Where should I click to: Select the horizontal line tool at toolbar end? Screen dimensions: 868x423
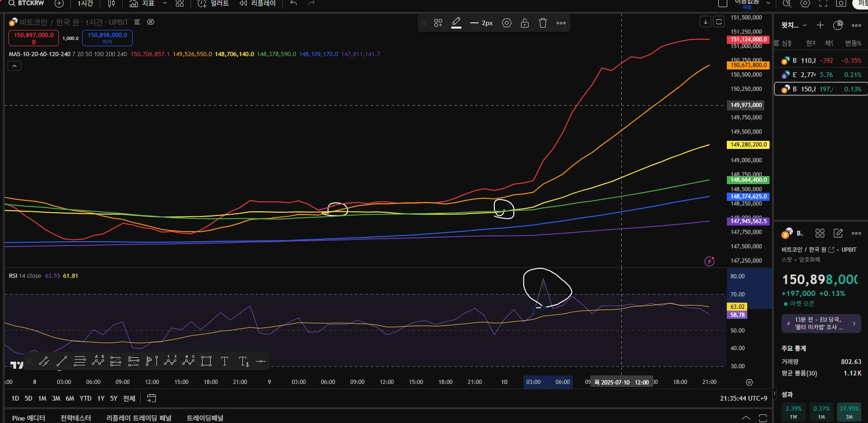click(260, 361)
